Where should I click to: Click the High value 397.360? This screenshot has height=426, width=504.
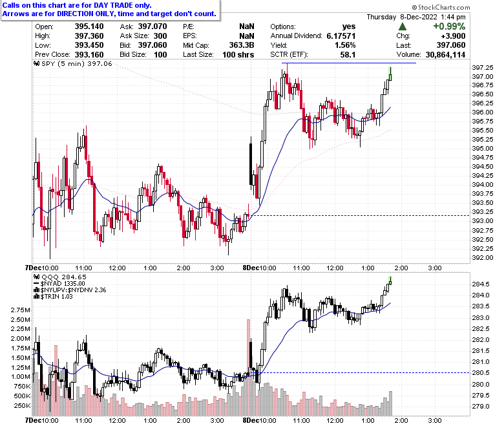tap(89, 36)
